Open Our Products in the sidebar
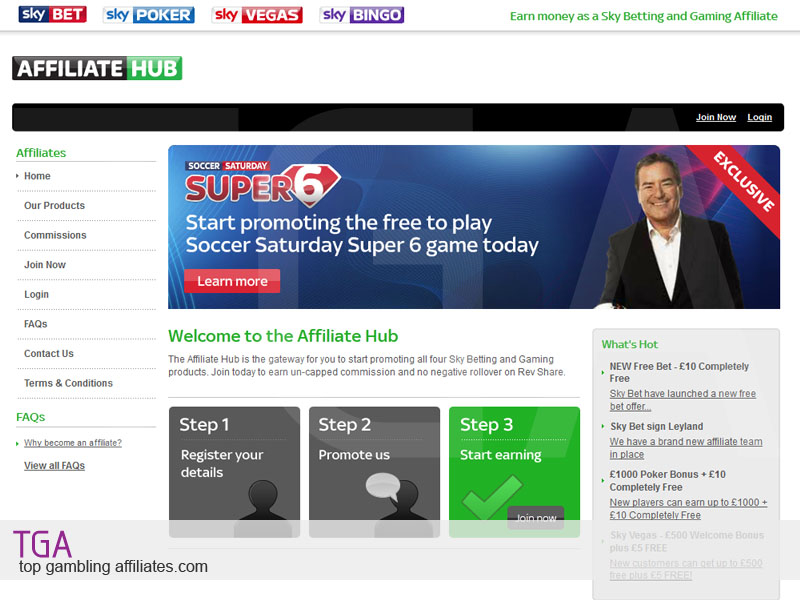The height and width of the screenshot is (600, 800). [x=55, y=206]
